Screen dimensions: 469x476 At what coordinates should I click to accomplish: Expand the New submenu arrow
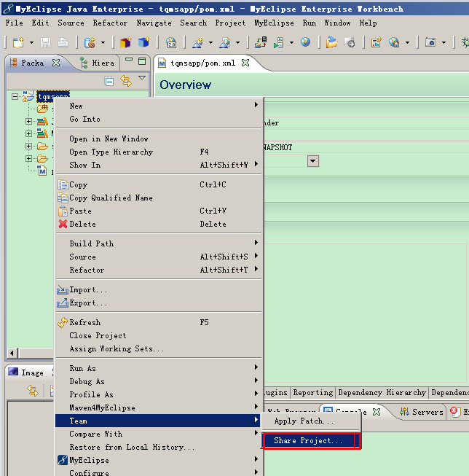256,105
